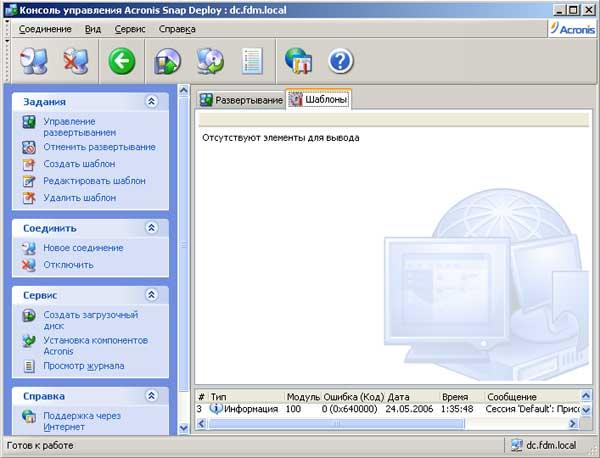Click the install Acronis components toolbar icon
The height and width of the screenshot is (458, 600).
[x=210, y=61]
